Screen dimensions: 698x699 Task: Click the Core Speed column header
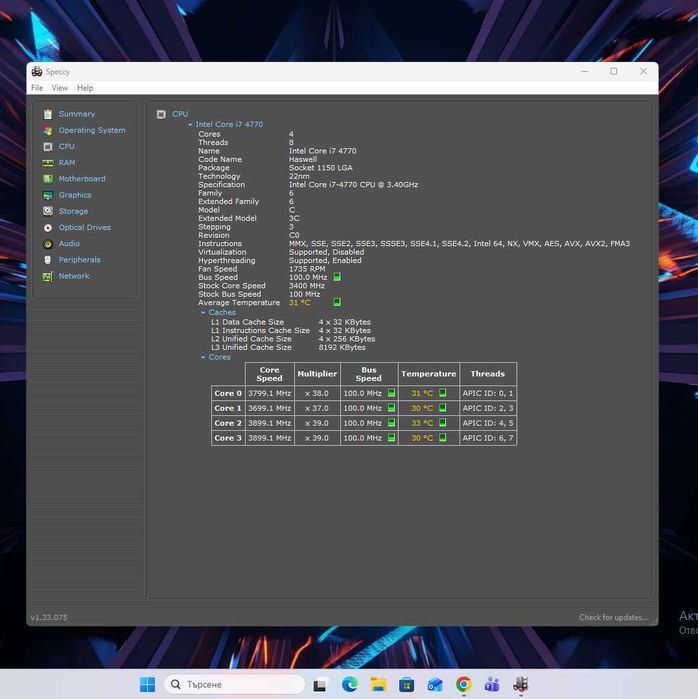click(269, 374)
